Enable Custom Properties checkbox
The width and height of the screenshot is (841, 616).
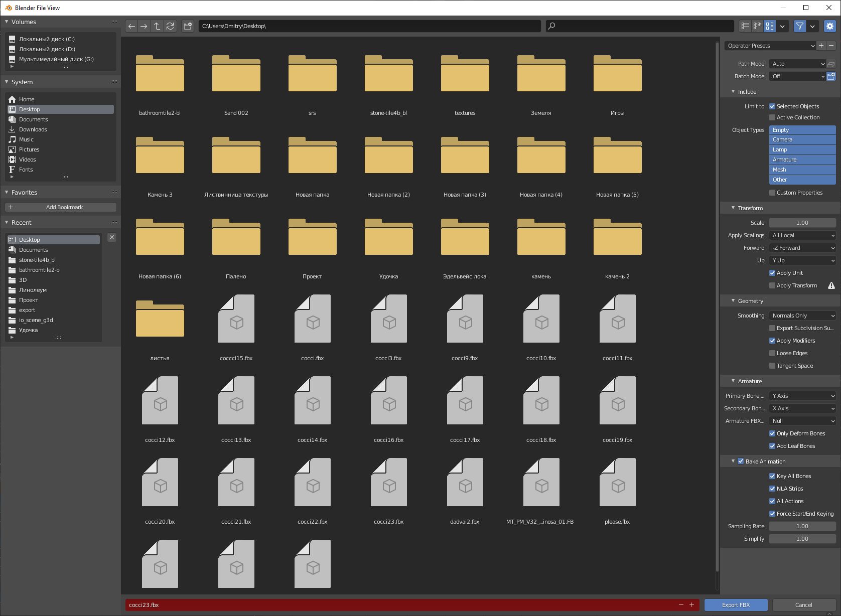(x=772, y=193)
